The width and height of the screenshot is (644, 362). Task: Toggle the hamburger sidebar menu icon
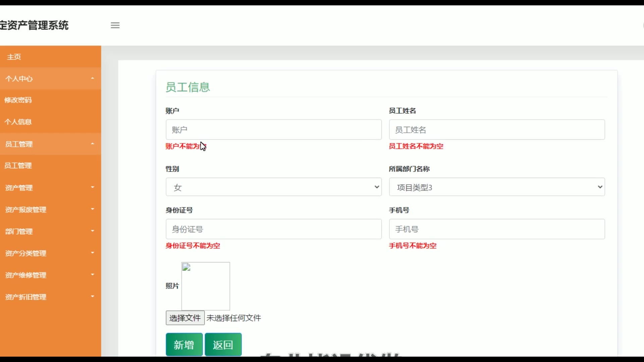[115, 25]
